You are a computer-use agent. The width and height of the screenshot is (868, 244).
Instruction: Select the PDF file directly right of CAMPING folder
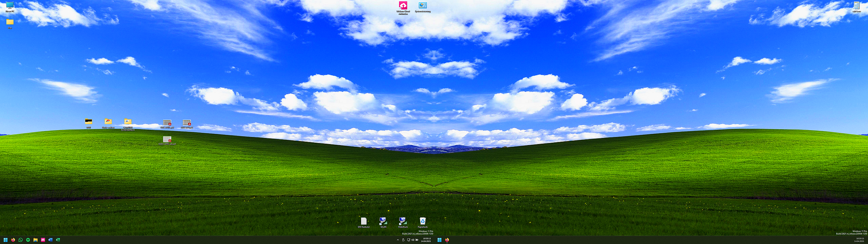pyautogui.click(x=167, y=124)
